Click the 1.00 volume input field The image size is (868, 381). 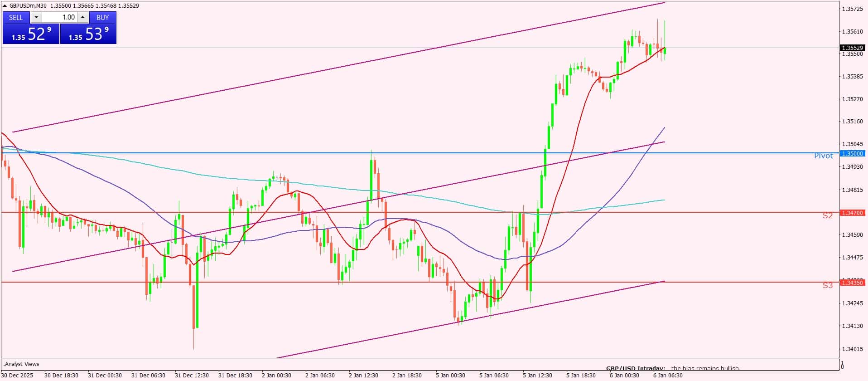click(60, 17)
